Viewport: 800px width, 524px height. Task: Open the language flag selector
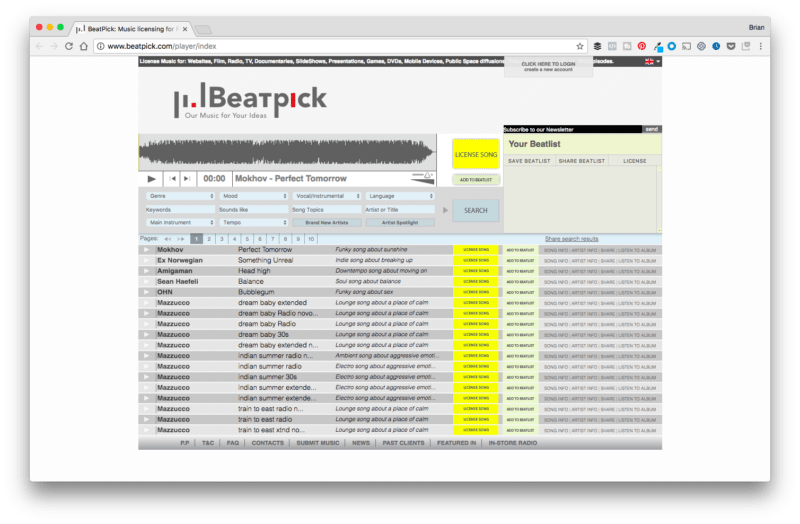click(652, 61)
